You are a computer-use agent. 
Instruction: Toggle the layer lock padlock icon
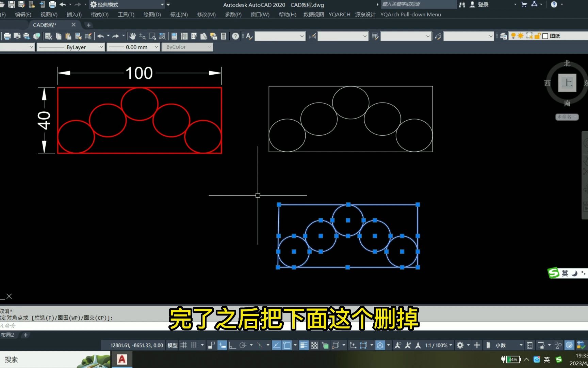tap(538, 36)
